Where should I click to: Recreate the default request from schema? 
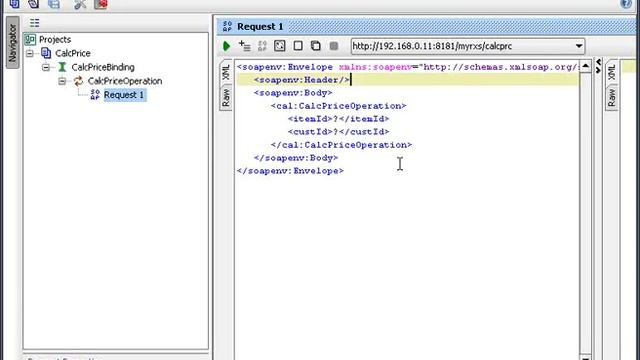[x=280, y=46]
